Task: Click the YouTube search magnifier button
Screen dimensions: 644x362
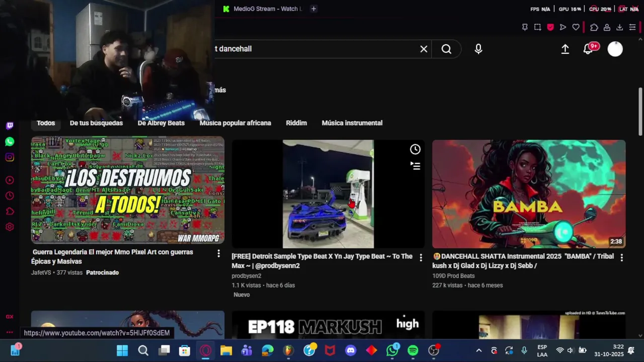Action: 446,49
